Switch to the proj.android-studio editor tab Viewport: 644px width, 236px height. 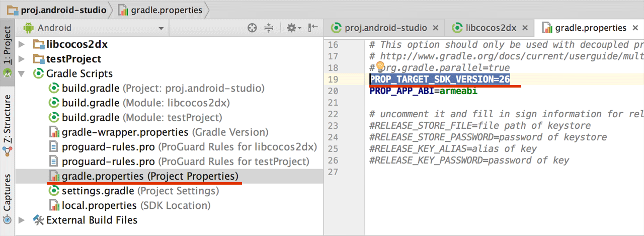385,28
